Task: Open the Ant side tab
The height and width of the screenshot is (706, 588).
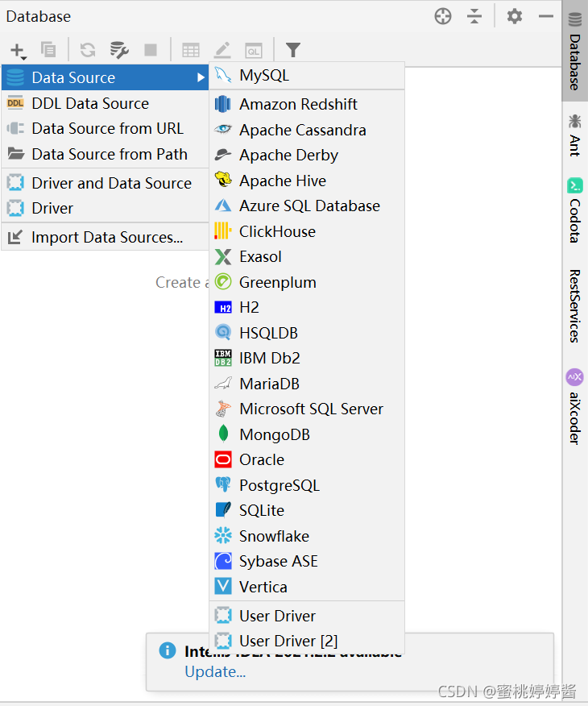Action: coord(574,135)
